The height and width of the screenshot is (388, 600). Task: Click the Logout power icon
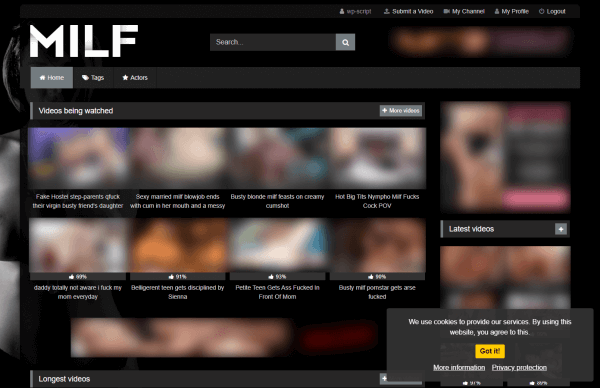(x=541, y=11)
